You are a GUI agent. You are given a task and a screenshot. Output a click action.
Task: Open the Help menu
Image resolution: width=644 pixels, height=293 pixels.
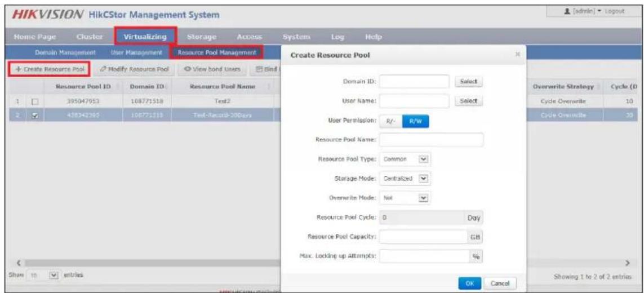pos(372,36)
